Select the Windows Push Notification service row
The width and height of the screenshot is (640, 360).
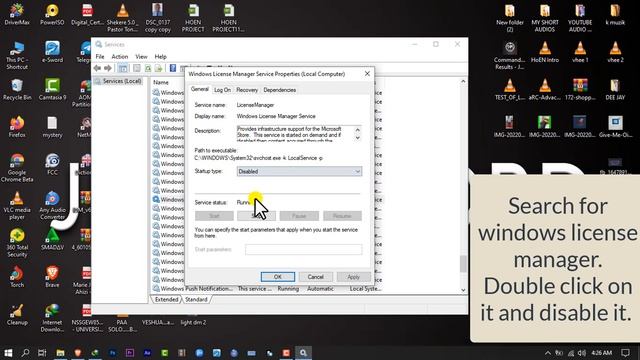click(x=267, y=289)
